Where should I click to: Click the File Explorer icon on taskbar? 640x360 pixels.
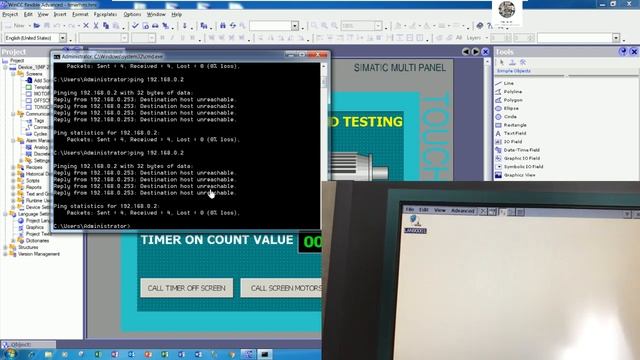tap(49, 354)
